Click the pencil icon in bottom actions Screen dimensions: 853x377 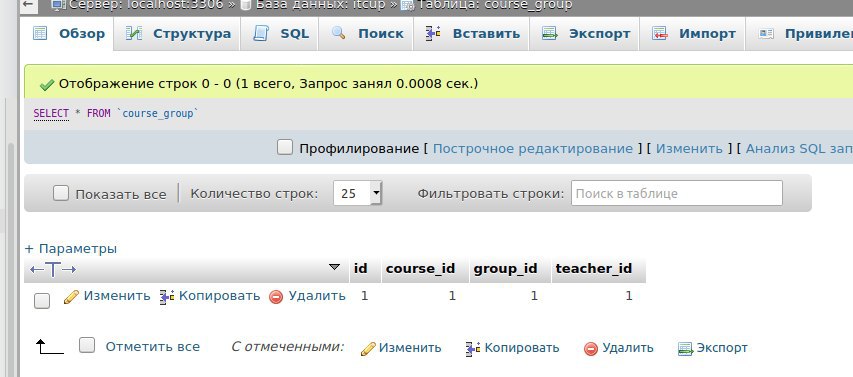click(368, 349)
